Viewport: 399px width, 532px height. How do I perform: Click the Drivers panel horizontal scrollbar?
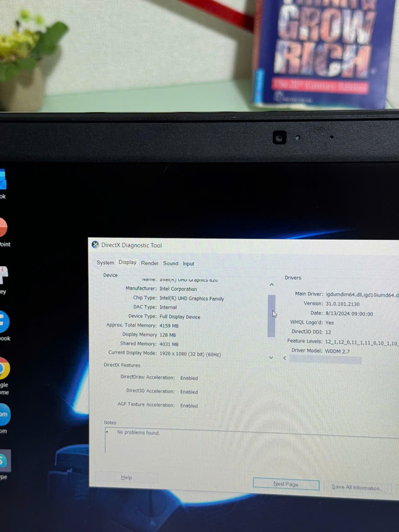[x=325, y=360]
